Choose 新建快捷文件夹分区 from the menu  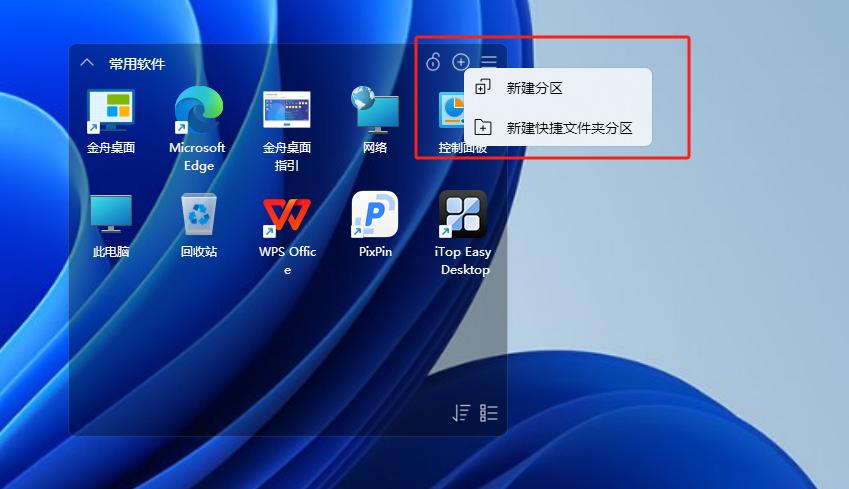click(569, 128)
